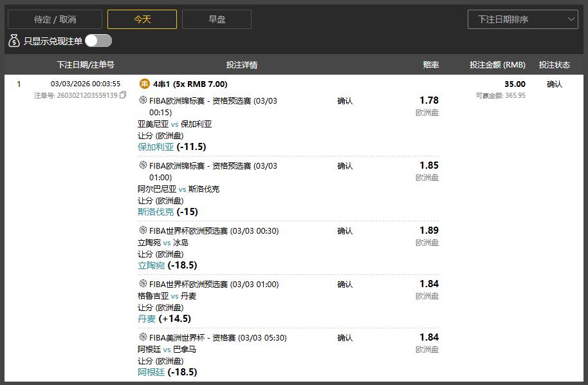The image size is (588, 385).
Task: Copy the bet slip number icon
Action: [123, 95]
